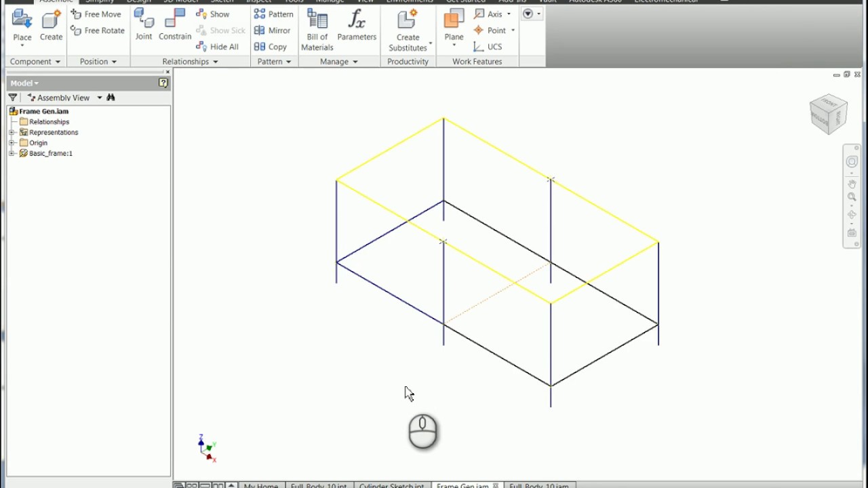Activate the Free Rotate tool
868x488 pixels.
(x=98, y=30)
